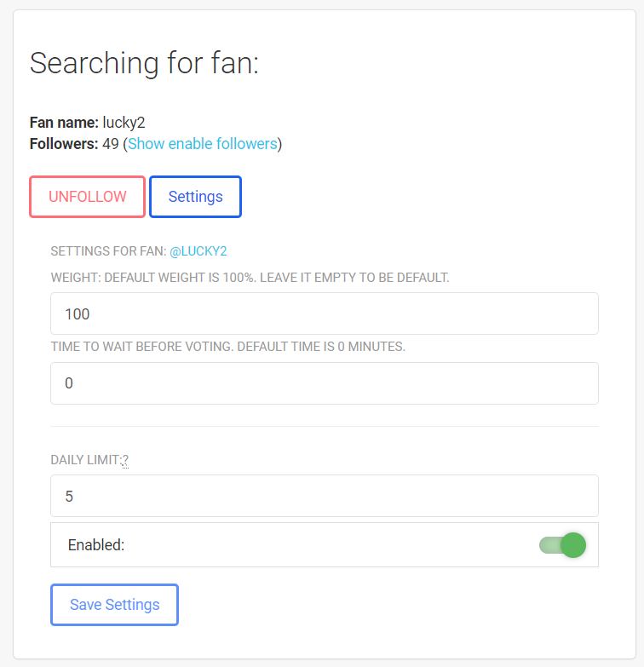Click the Fan name: bold label
The width and height of the screenshot is (644, 667).
[64, 123]
